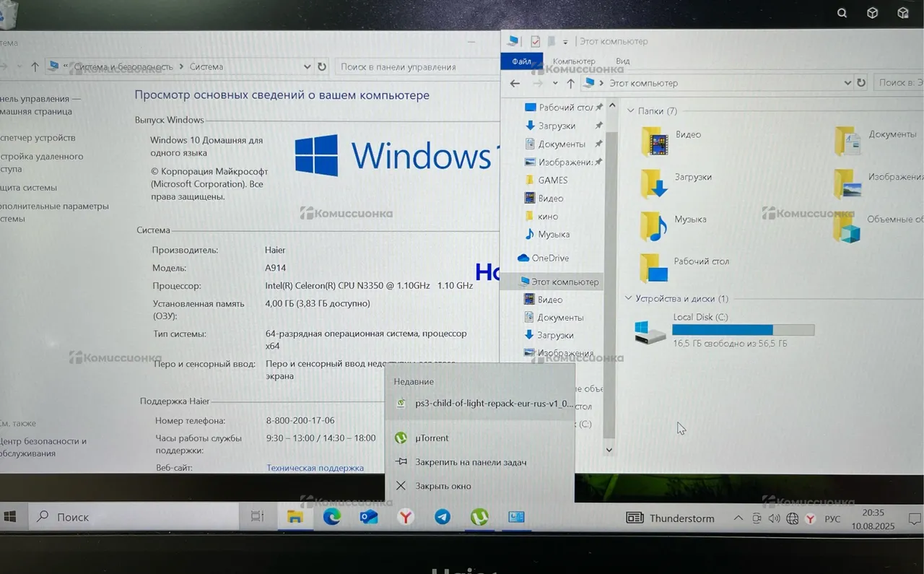Refresh the Этот компьютер window
Viewport: 924px width, 574px height.
click(x=861, y=83)
